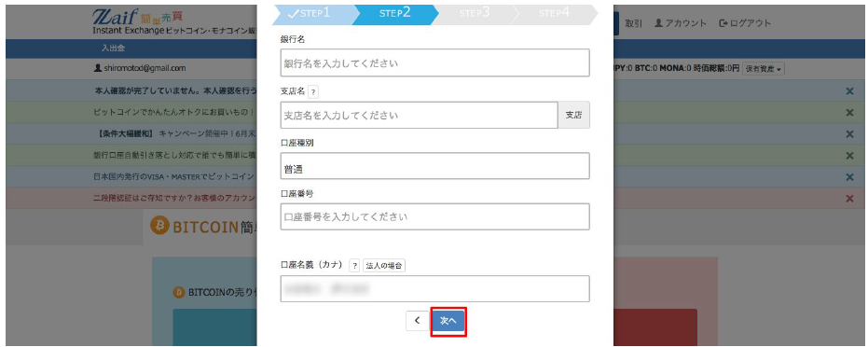Image resolution: width=868 pixels, height=347 pixels.
Task: Click the help icon beside 口座名義（カナ）
Action: 354,266
